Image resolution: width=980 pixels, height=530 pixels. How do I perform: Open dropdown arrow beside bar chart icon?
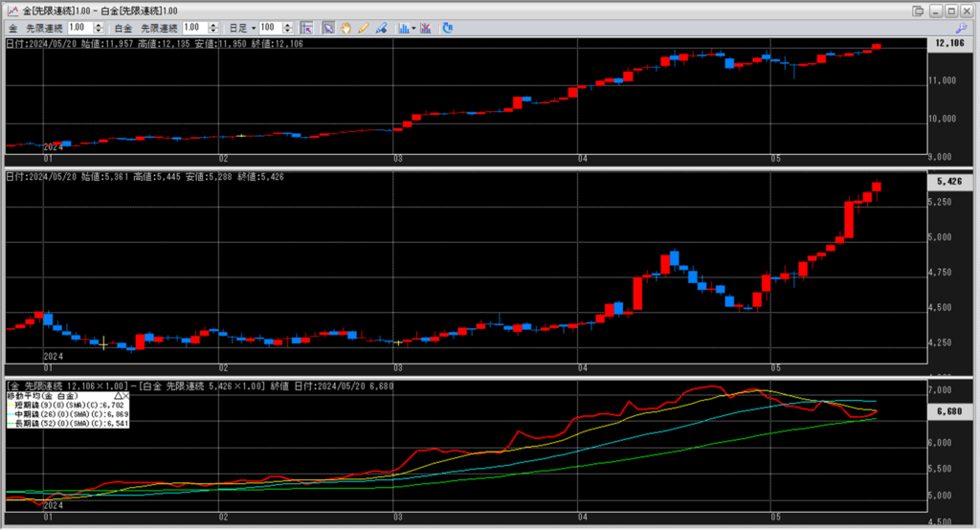click(x=413, y=29)
